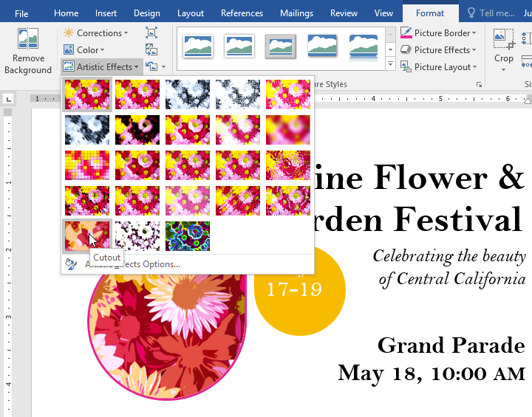The image size is (532, 417).
Task: Click the Compress Pictures icon
Action: (x=151, y=32)
